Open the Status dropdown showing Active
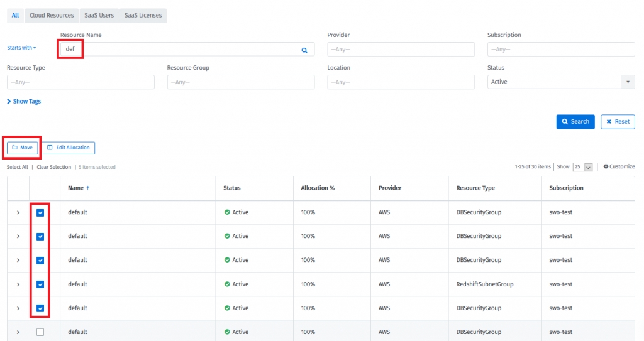 click(560, 82)
